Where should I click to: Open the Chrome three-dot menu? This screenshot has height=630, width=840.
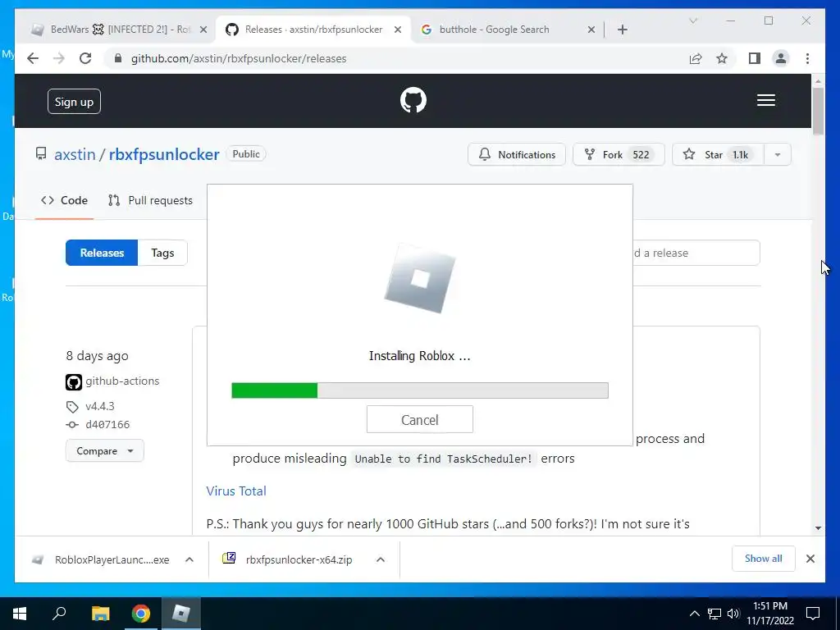(807, 58)
